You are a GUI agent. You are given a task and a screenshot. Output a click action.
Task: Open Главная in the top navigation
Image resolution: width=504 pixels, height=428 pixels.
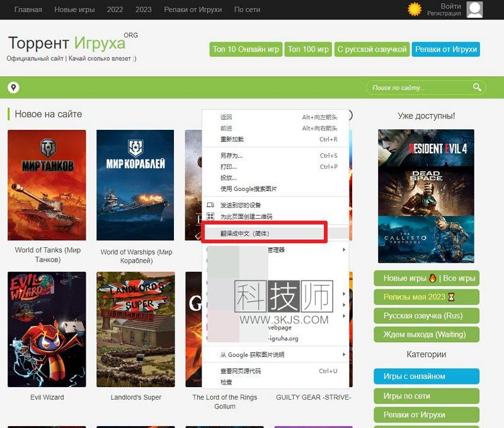pos(28,9)
